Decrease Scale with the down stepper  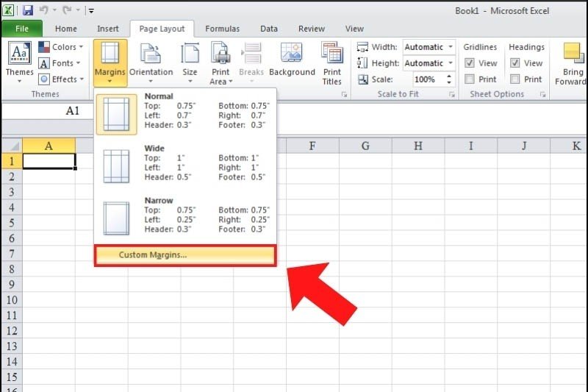coord(449,82)
